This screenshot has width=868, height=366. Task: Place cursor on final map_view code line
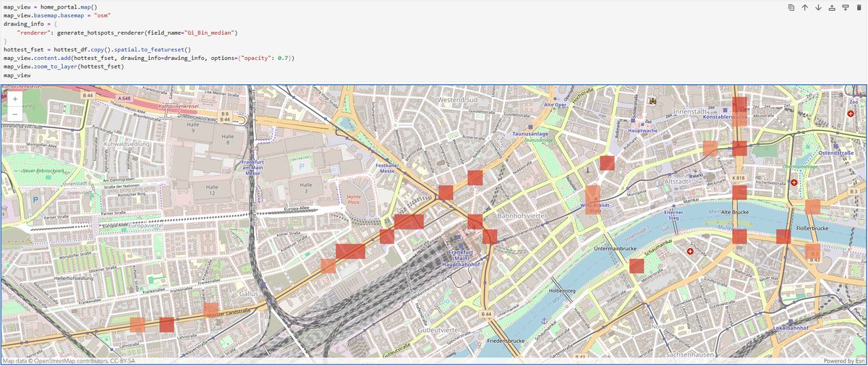[x=17, y=75]
